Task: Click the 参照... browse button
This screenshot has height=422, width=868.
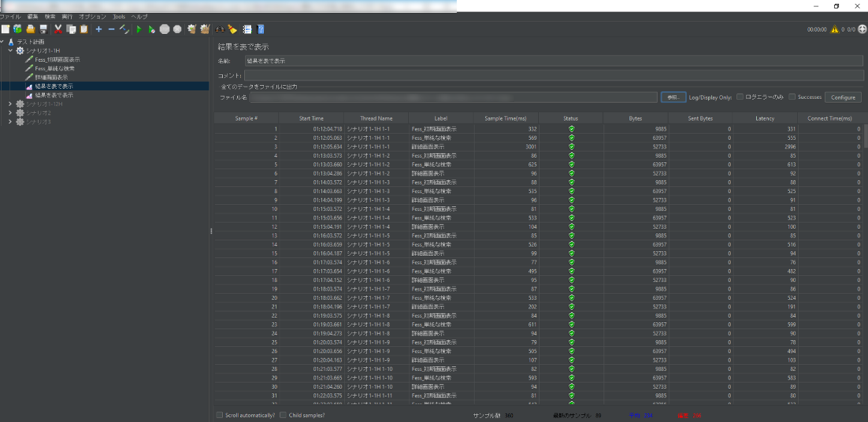Action: point(673,97)
